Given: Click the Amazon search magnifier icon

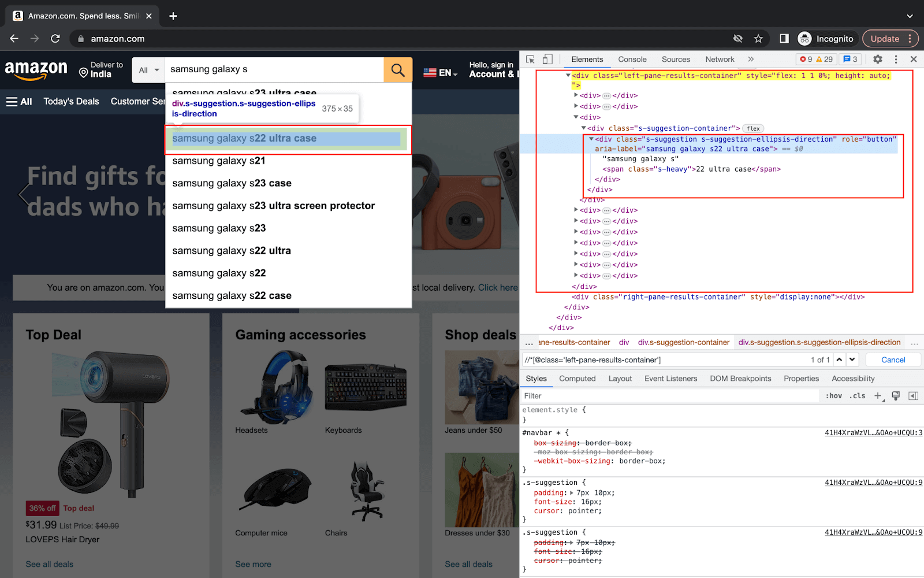Looking at the screenshot, I should (x=397, y=69).
